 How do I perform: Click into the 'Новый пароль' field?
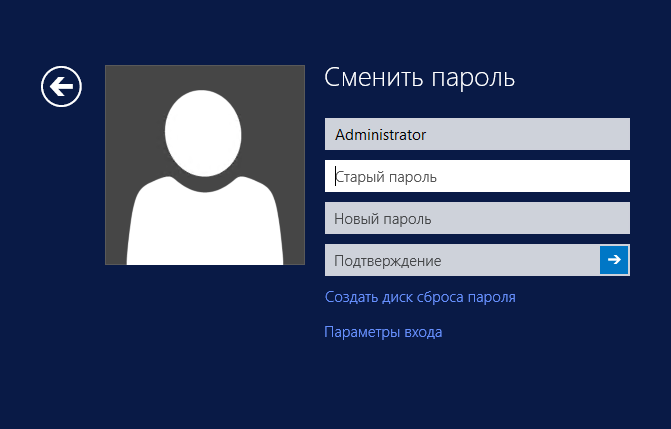pos(477,218)
